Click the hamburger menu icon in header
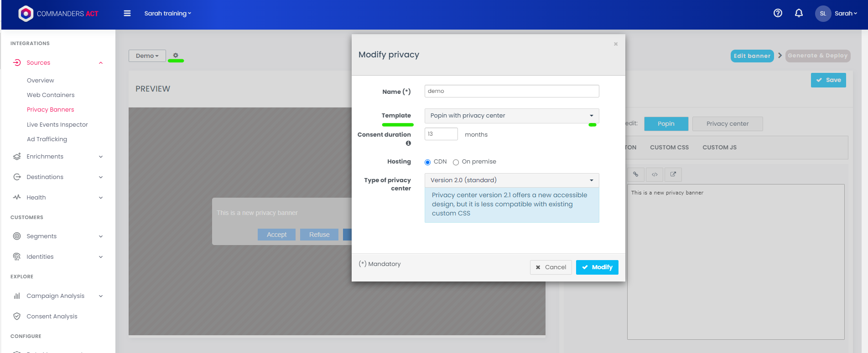Screen dimensions: 868x353 pos(127,14)
